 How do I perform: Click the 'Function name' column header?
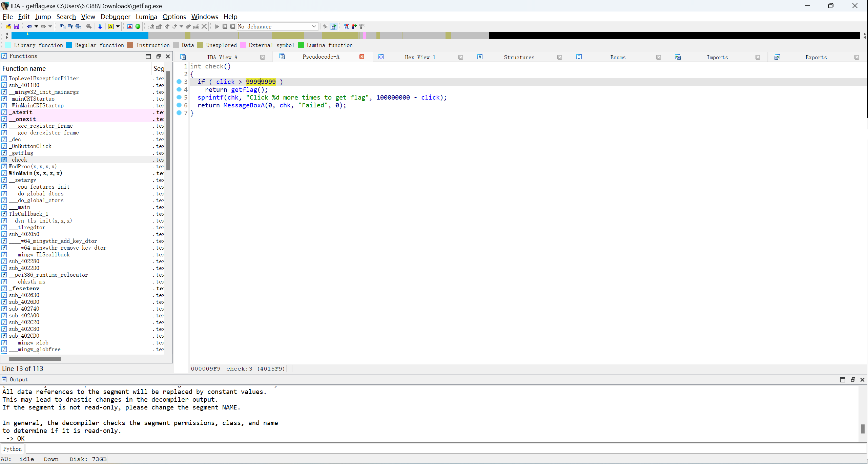[x=77, y=68]
